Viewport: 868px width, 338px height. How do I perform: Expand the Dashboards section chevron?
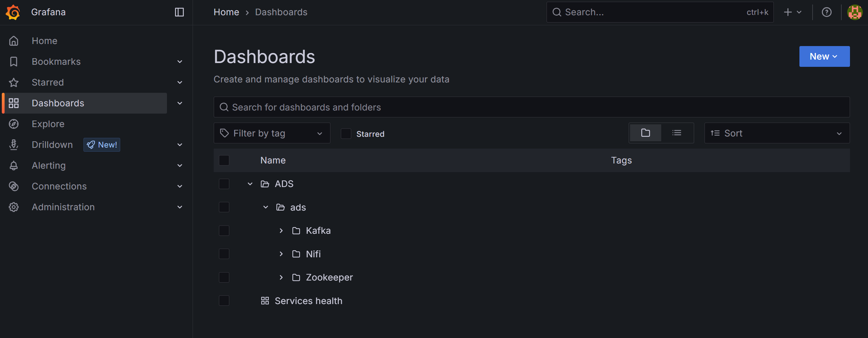(x=180, y=103)
